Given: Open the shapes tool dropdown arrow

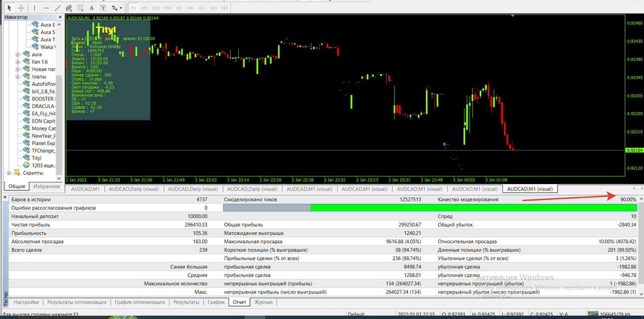Looking at the screenshot, I should [121, 8].
